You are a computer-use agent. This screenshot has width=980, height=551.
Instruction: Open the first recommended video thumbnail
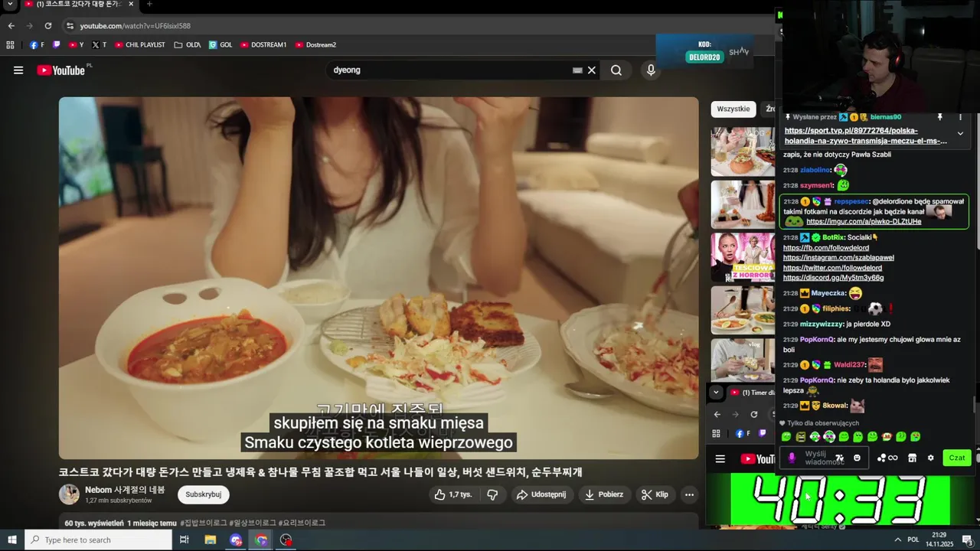(743, 152)
